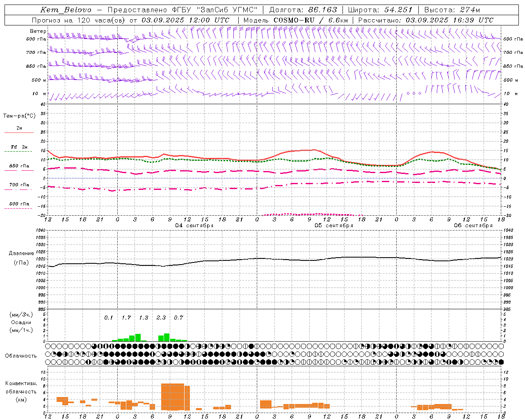The image size is (525, 420).
Task: Select Рассчитано: 03.09.2025 16:39 UTC text
Action: (x=426, y=20)
